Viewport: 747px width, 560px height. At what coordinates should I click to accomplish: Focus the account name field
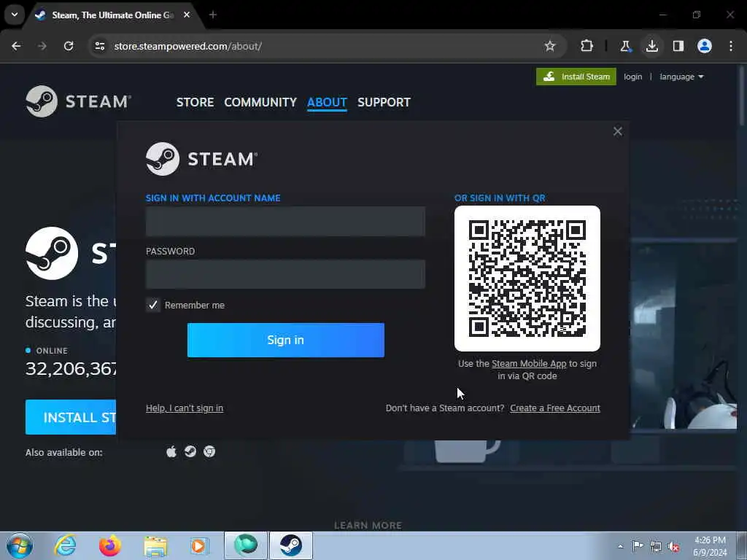pyautogui.click(x=285, y=222)
